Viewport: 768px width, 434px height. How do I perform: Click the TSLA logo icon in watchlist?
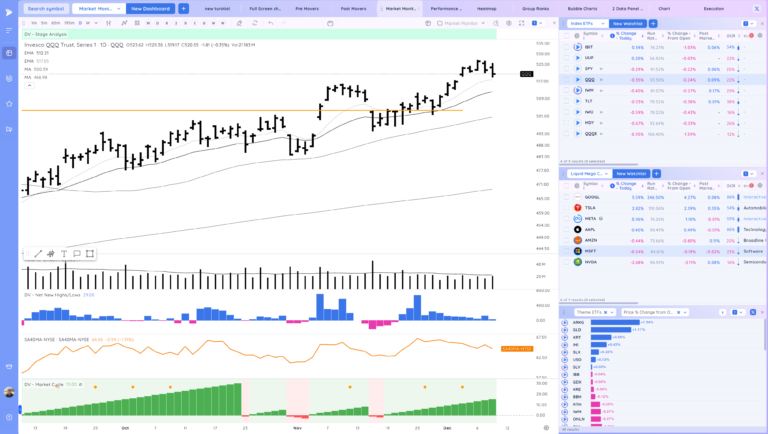(x=578, y=208)
